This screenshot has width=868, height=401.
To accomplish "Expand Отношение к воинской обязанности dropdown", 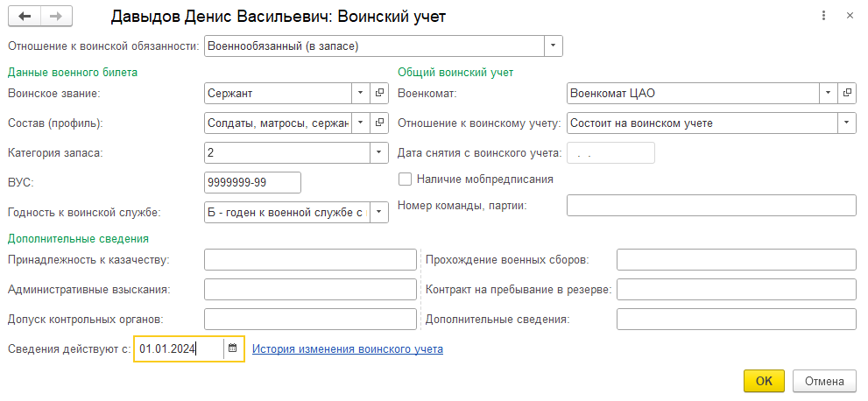I will [553, 46].
